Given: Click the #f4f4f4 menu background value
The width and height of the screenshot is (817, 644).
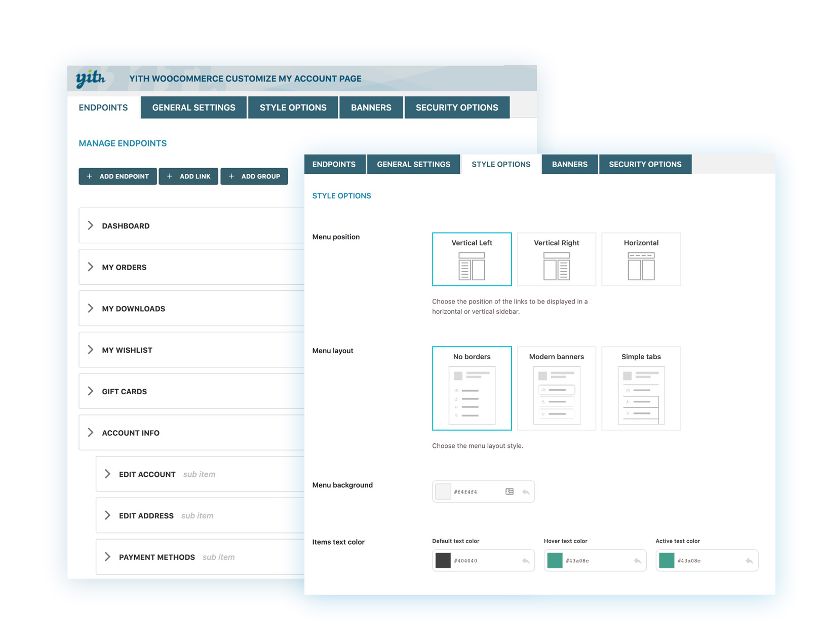Looking at the screenshot, I should click(x=465, y=492).
